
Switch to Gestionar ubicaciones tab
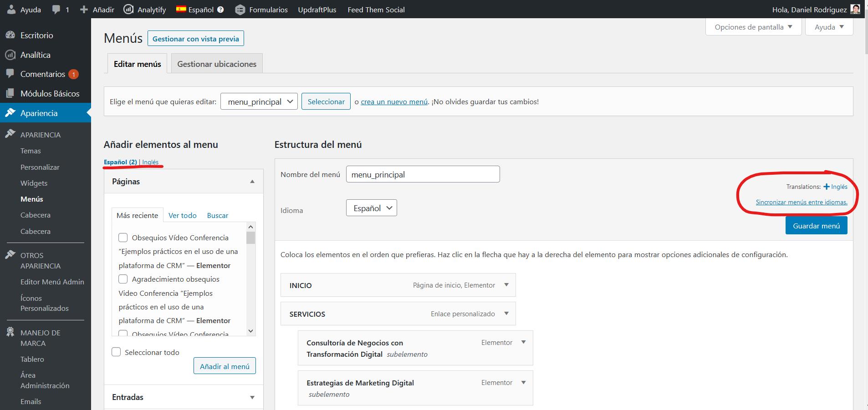217,64
